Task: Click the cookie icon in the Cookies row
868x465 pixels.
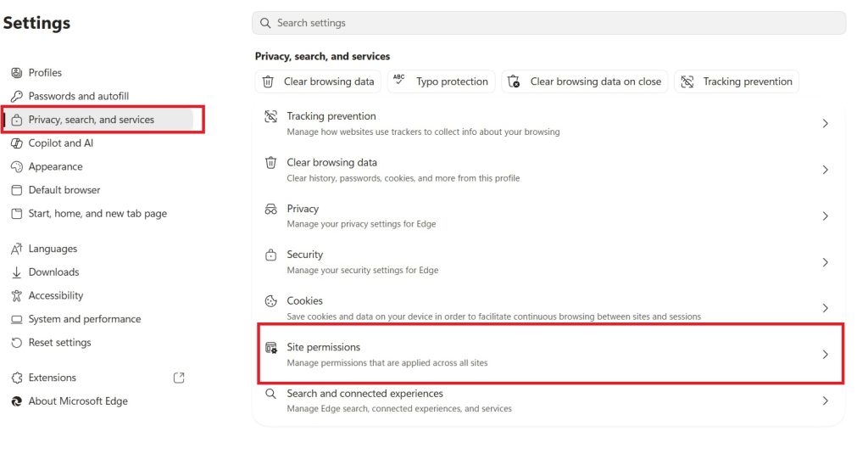Action: coord(270,301)
